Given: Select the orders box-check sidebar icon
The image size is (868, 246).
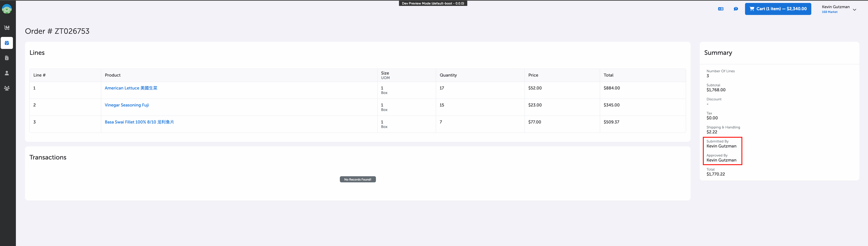Looking at the screenshot, I should [7, 43].
